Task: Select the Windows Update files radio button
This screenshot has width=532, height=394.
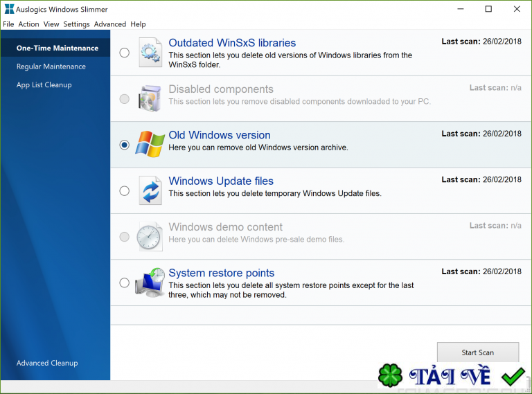Action: click(x=124, y=190)
